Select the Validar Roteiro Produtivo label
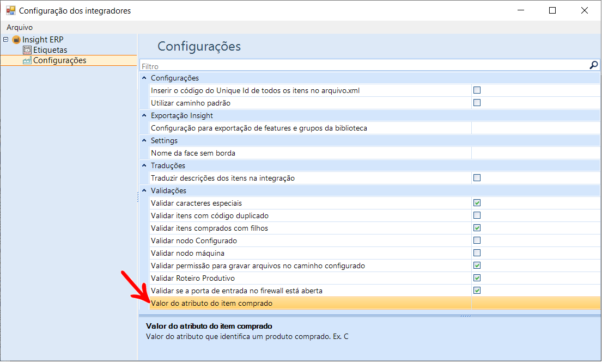 [193, 279]
